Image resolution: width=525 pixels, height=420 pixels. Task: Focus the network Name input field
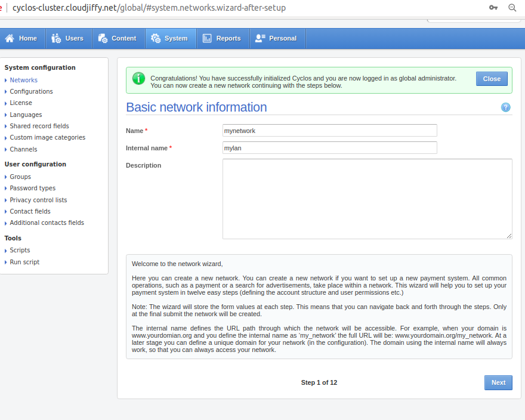[x=330, y=130]
